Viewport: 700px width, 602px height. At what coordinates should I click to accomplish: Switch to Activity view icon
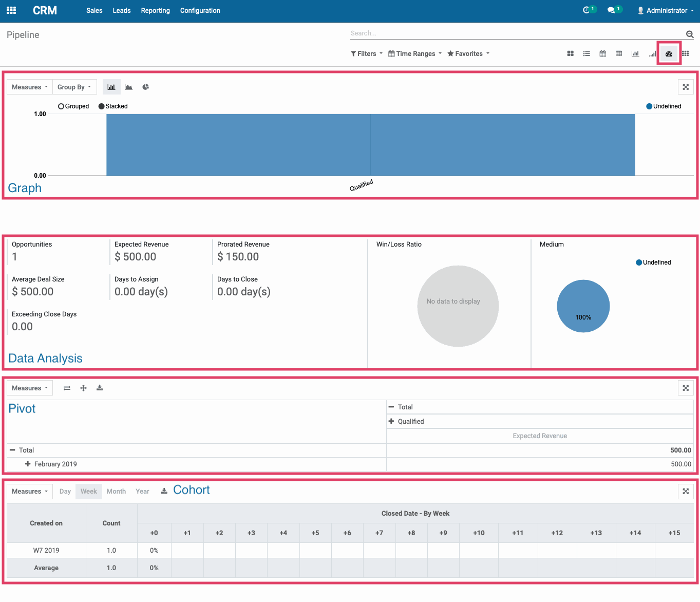(685, 53)
